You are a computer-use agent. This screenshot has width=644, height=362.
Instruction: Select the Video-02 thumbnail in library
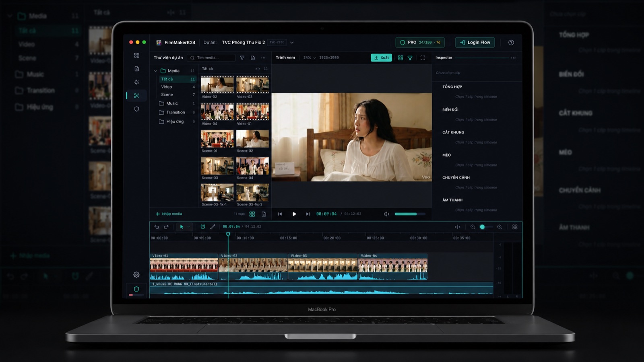pos(217,84)
